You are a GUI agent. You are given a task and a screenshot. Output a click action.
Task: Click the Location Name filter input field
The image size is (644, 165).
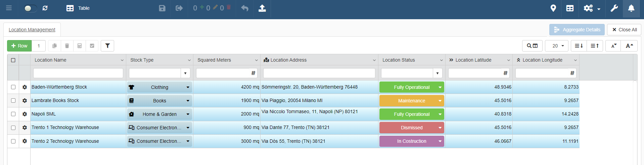pos(78,73)
